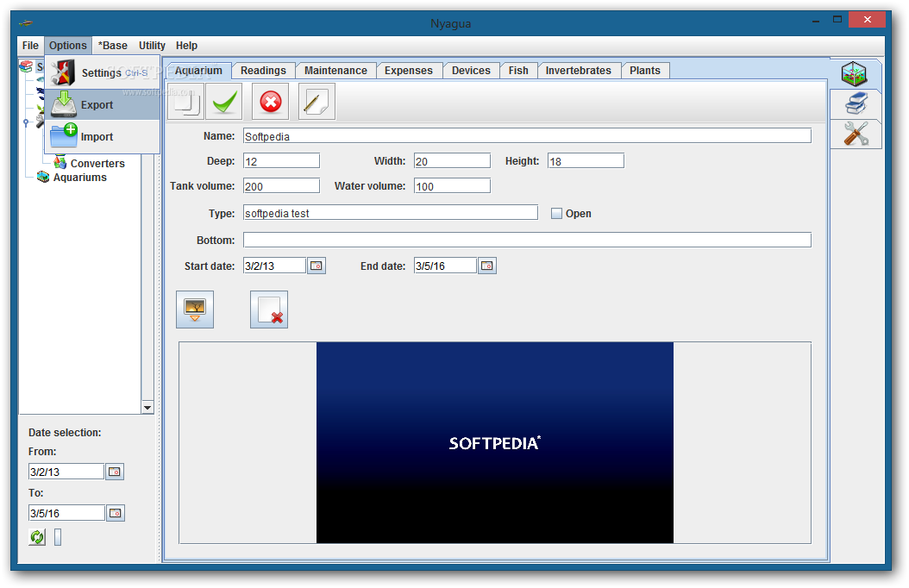Select the aquarium cube sidebar icon
The image size is (909, 588).
pos(855,73)
